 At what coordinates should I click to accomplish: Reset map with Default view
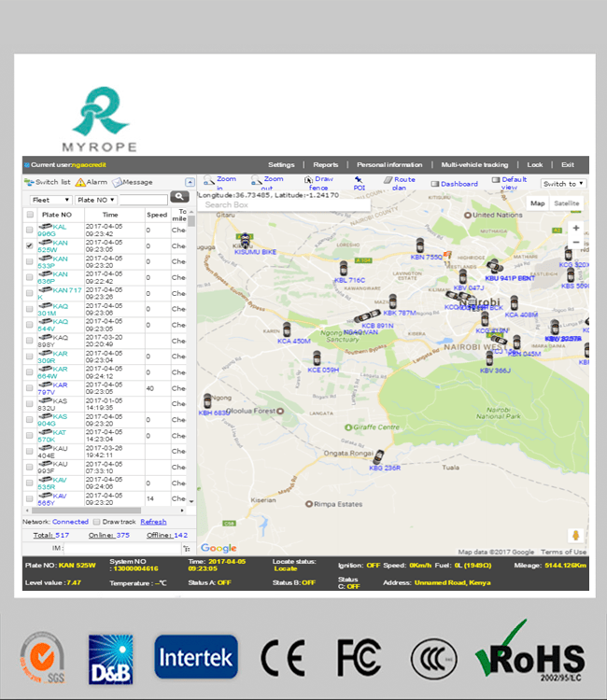pyautogui.click(x=510, y=183)
